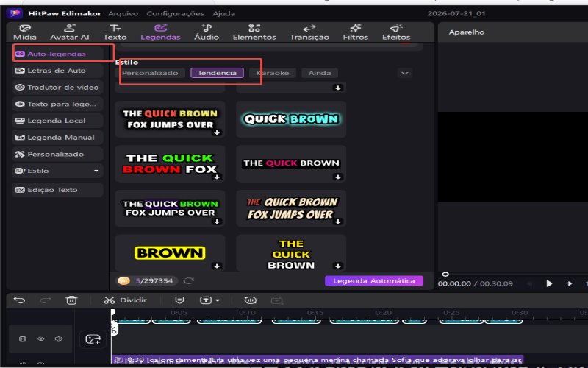Viewport: 588px width, 368px height.
Task: Click the text box tool icon
Action: 206,300
